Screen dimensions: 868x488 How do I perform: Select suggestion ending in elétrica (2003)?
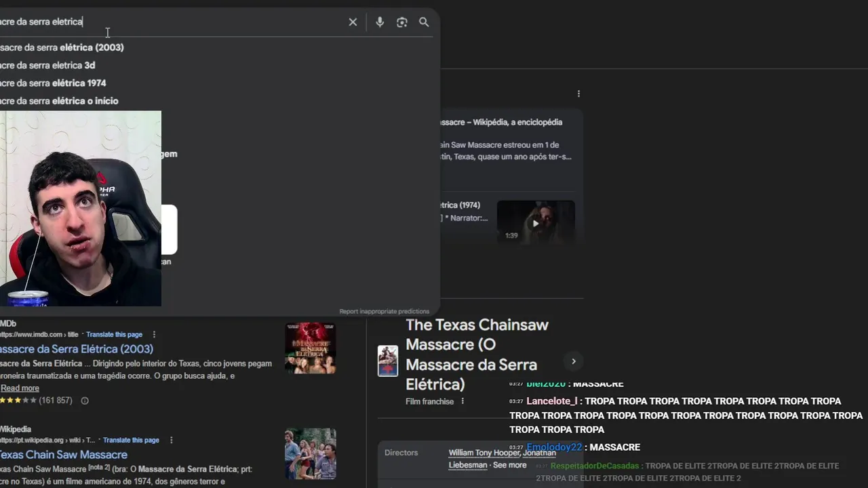point(62,47)
